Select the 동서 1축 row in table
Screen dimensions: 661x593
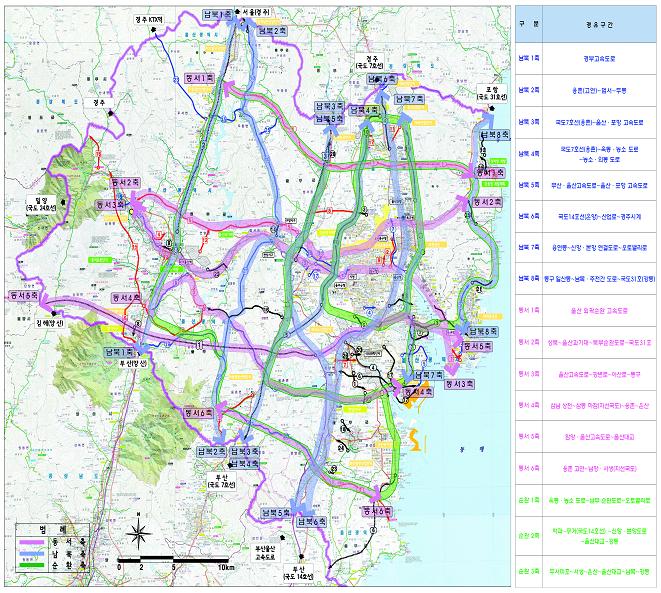pos(529,312)
